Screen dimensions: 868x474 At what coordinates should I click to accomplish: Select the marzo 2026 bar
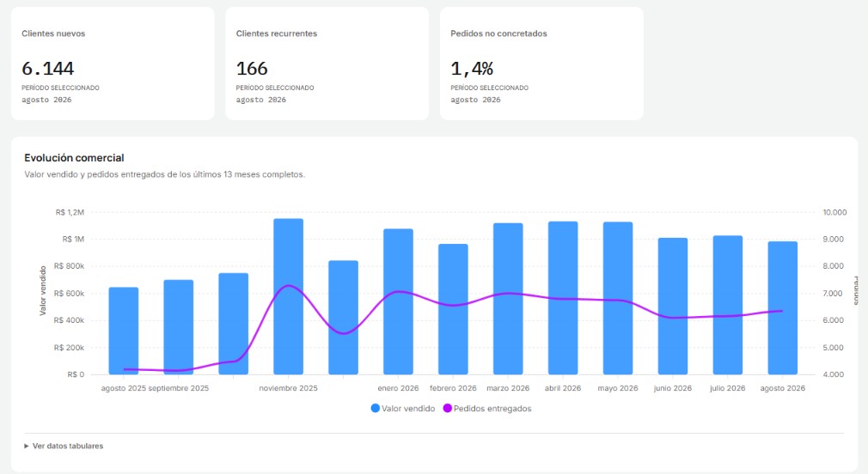(508, 299)
